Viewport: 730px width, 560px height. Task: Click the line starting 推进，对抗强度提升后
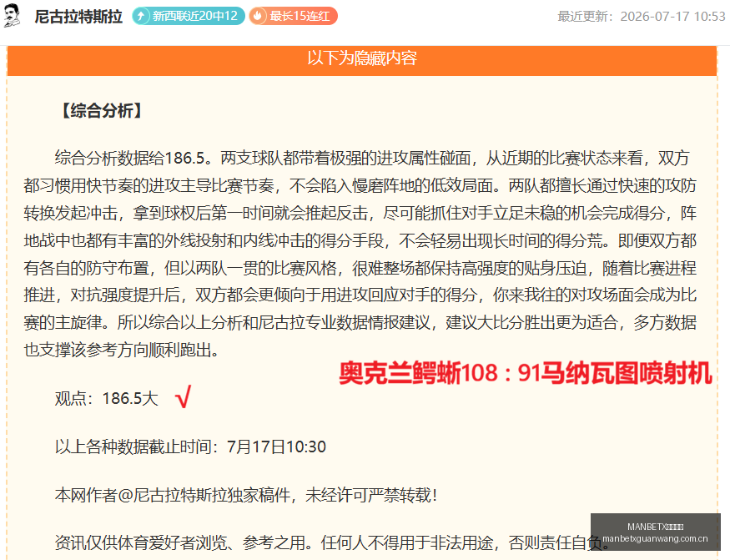click(x=360, y=295)
